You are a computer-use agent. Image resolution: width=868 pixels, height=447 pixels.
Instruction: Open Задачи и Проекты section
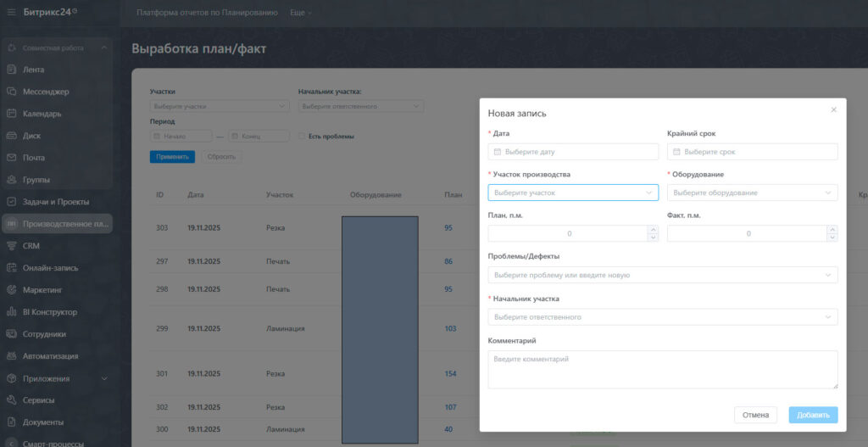[56, 202]
